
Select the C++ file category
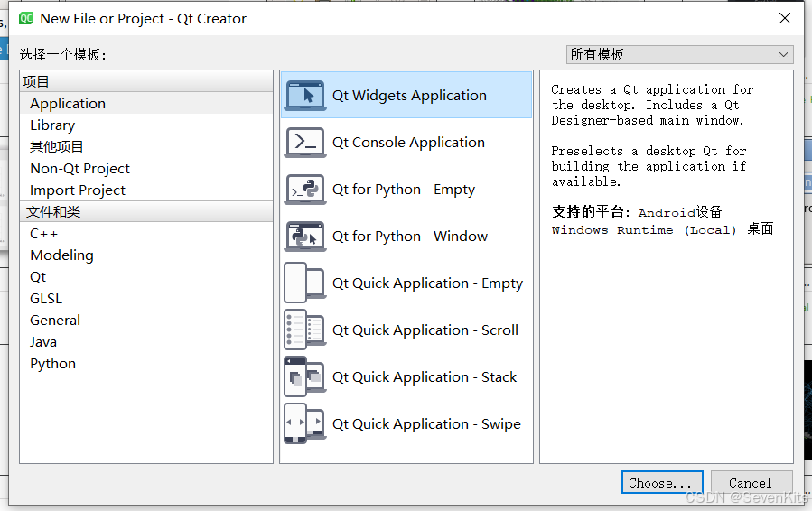point(146,234)
